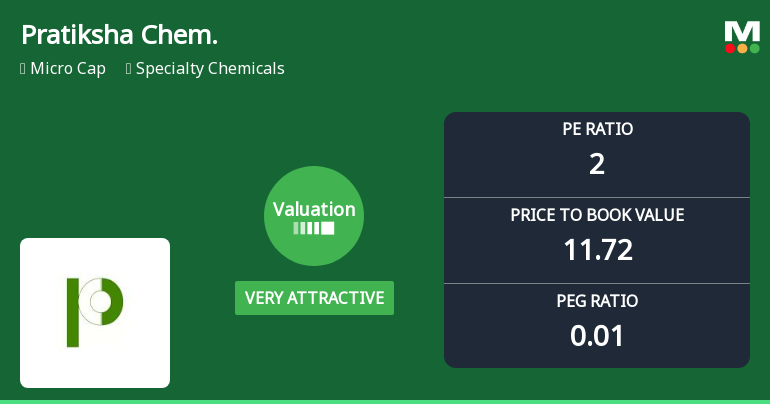Click the Specialty Chemicals tag icon

(x=129, y=69)
